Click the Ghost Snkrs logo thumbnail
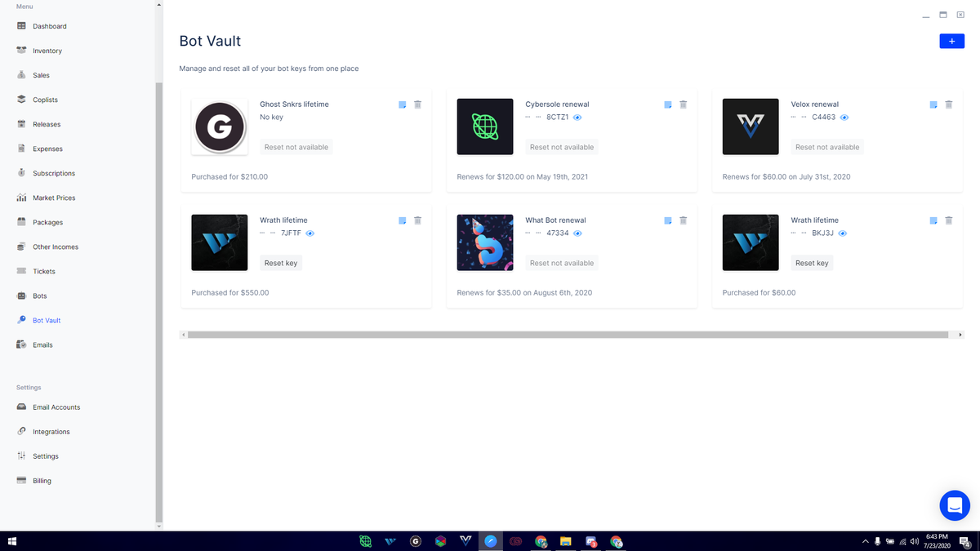The image size is (980, 551). 220,127
